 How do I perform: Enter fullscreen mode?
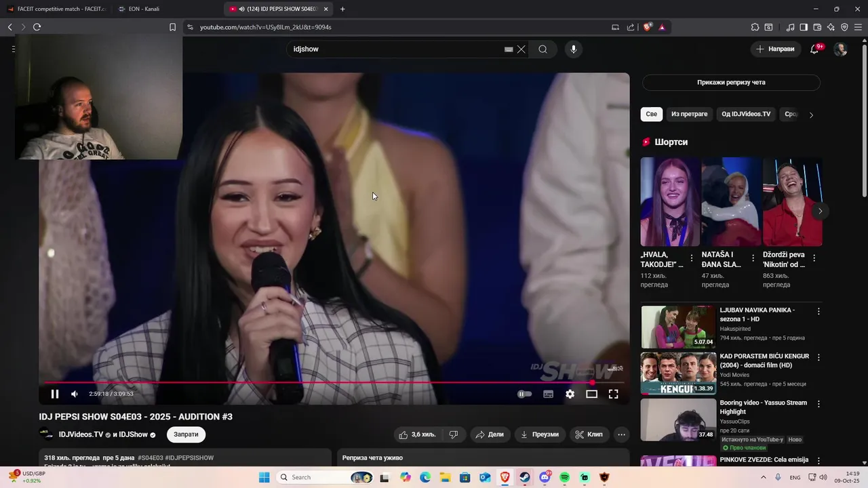[613, 394]
